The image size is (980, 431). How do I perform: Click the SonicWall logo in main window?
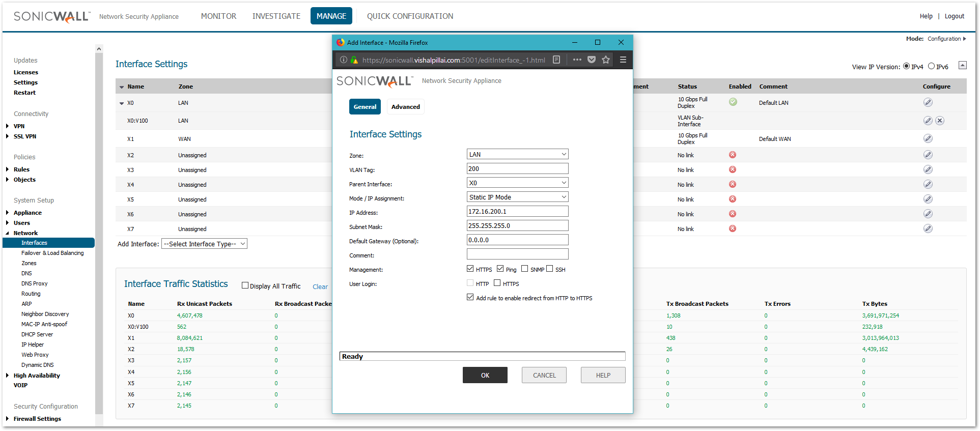tap(51, 16)
